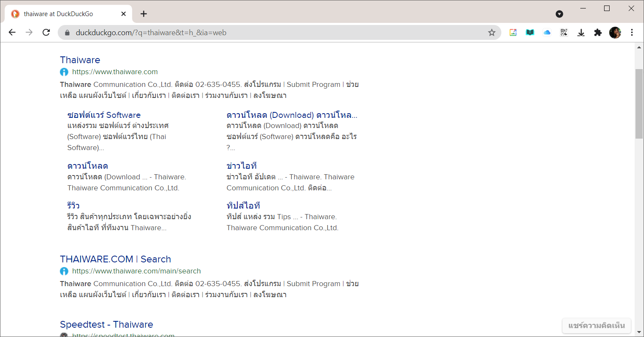Open the QR code extension icon
This screenshot has width=644, height=337.
[x=564, y=33]
